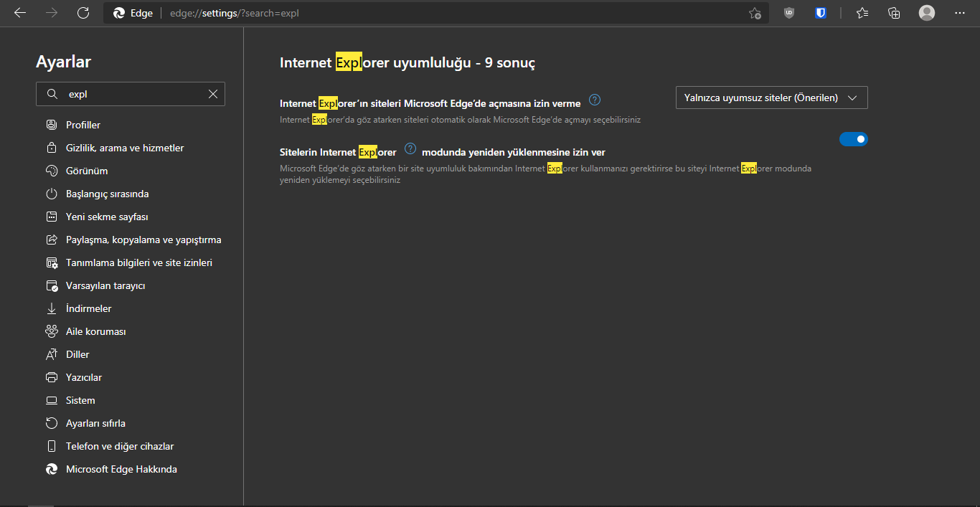Open the user profile avatar
The image size is (980, 507).
click(927, 13)
